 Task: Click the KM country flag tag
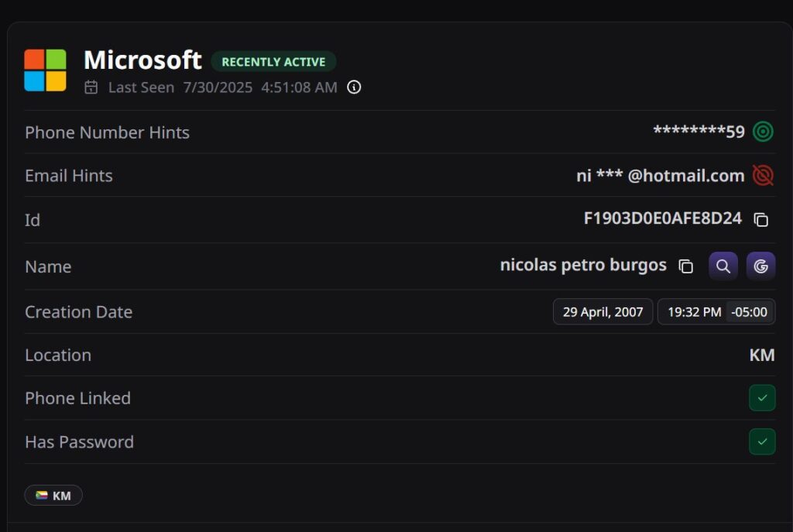[x=53, y=496]
